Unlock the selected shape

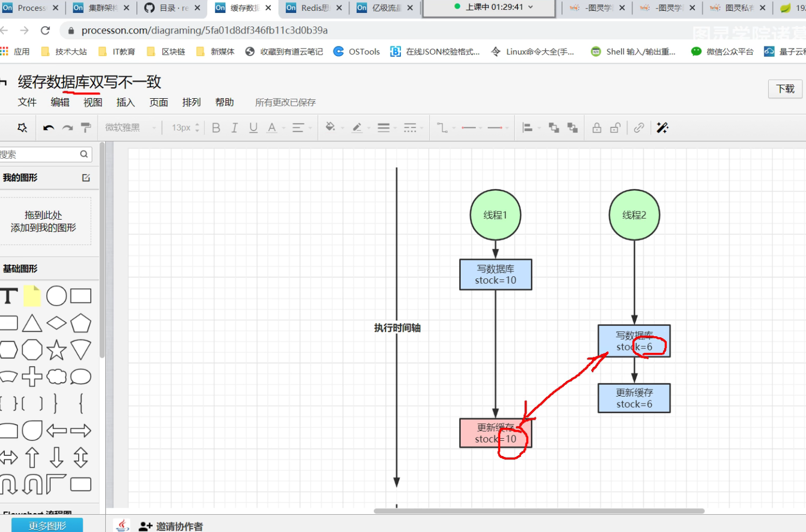[x=615, y=128]
